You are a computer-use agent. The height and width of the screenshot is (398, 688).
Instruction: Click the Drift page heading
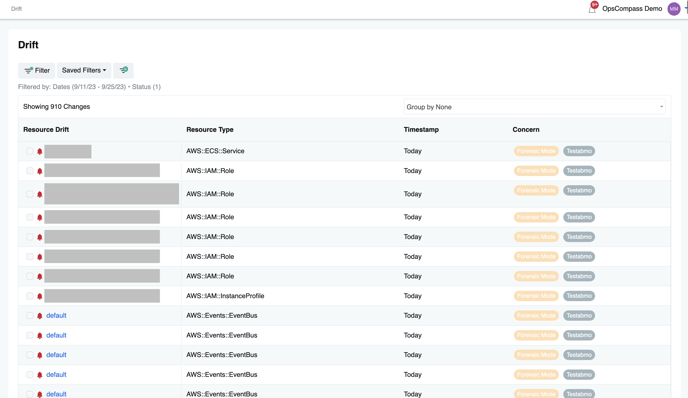[28, 45]
